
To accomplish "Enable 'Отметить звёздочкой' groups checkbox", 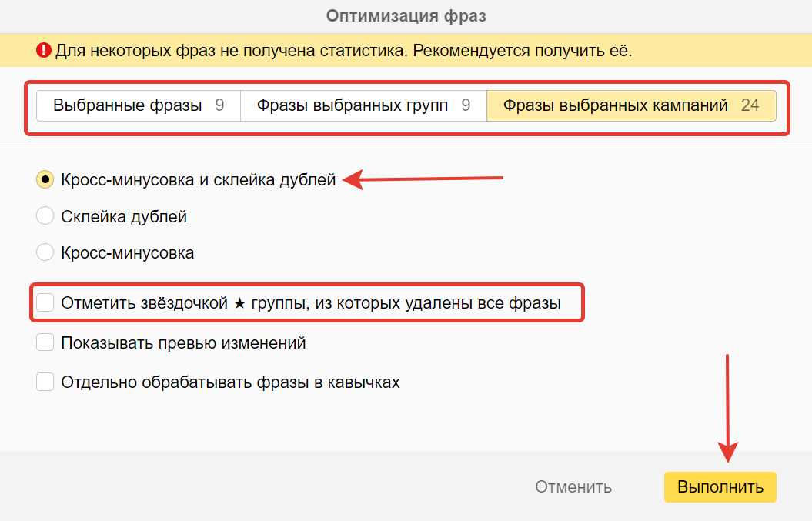I will (x=45, y=302).
